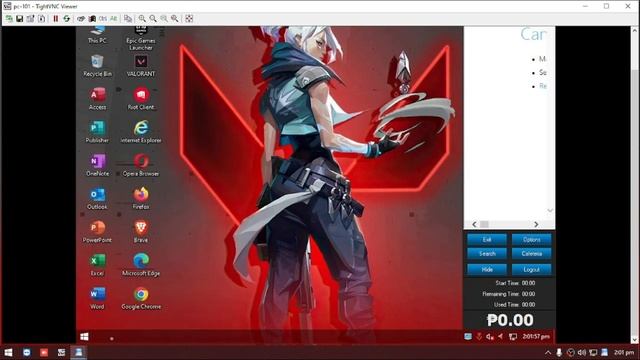Click the remote tray location arrow icon
This screenshot has width=640, height=360.
pyautogui.click(x=500, y=337)
